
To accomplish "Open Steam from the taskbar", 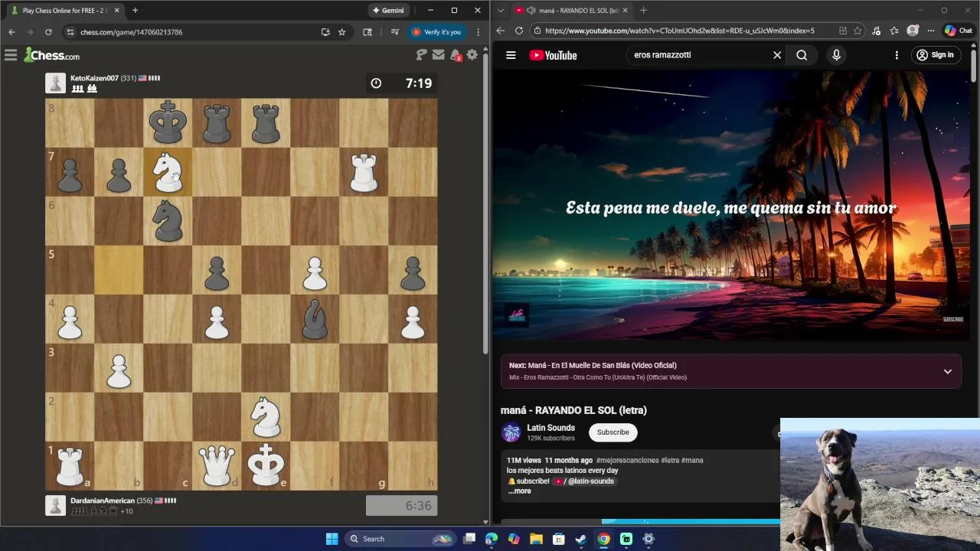I will click(581, 539).
